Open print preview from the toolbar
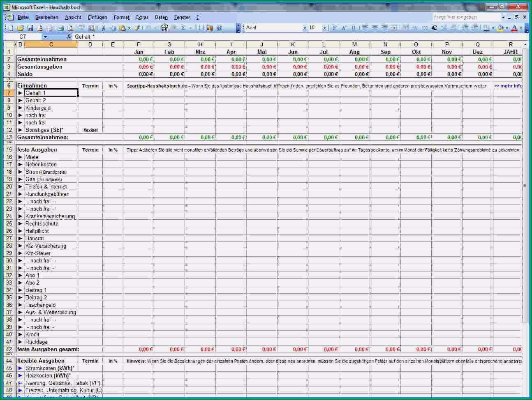 tap(69, 28)
